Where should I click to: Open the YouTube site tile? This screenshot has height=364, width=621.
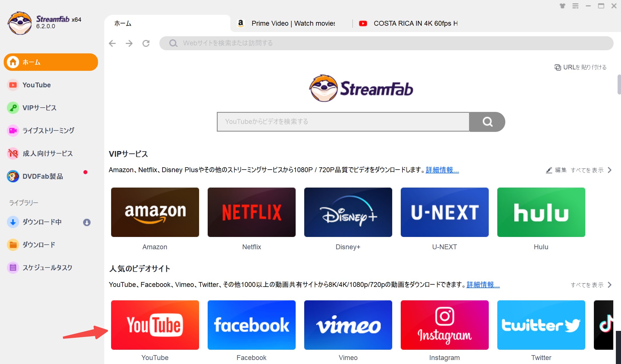pyautogui.click(x=155, y=325)
